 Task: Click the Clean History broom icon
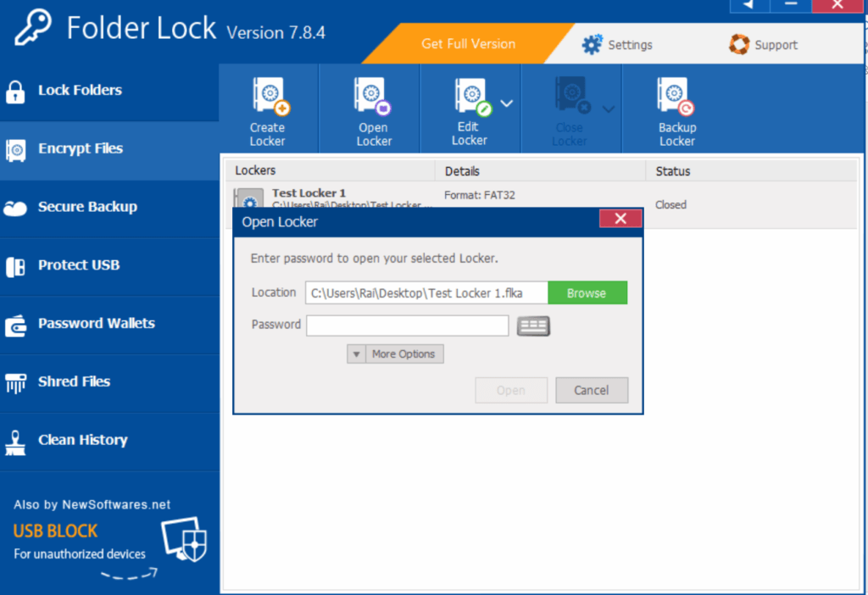point(15,442)
